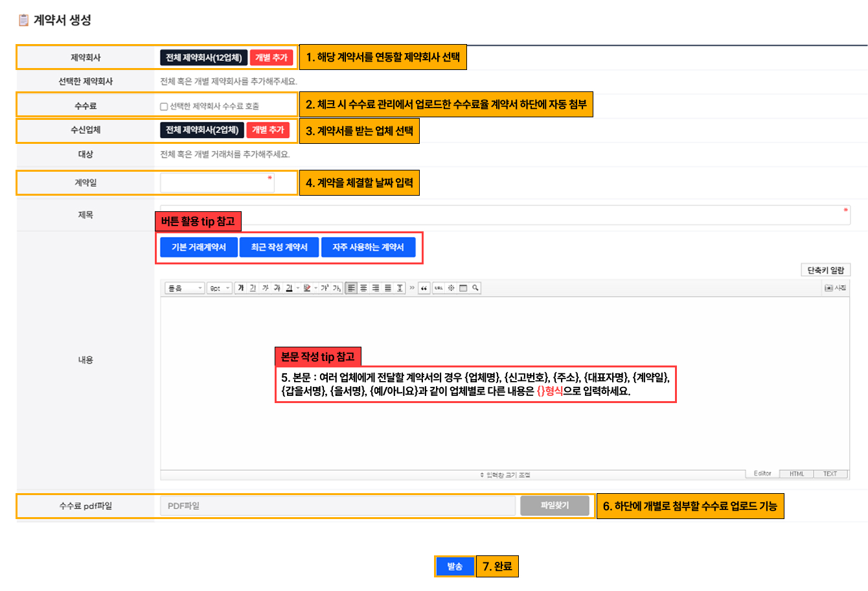Open the 단축키 일람 shortcut list
Image resolution: width=868 pixels, height=591 pixels.
825,270
